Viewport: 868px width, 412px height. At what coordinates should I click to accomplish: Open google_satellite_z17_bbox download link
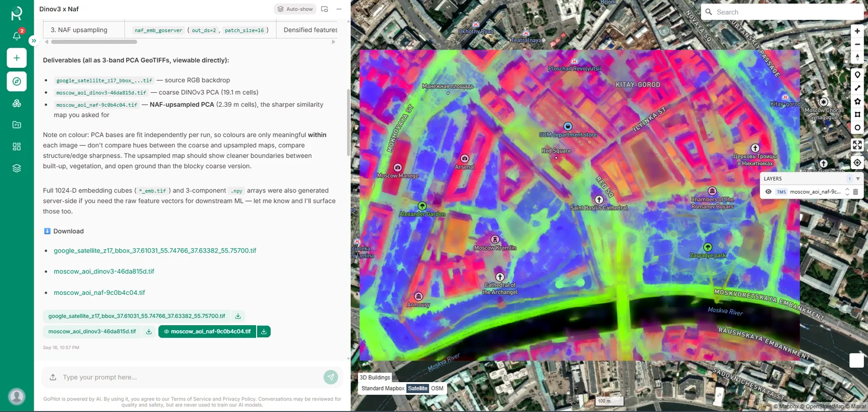coord(155,250)
